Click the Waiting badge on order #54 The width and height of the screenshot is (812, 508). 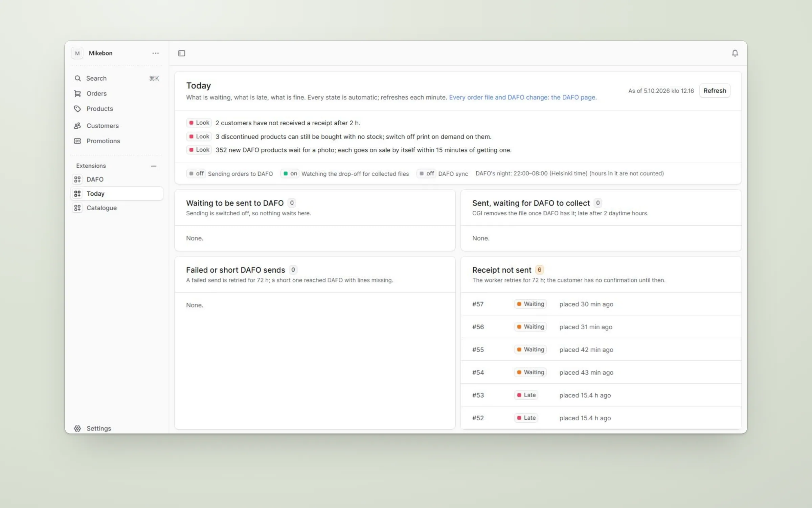coord(530,372)
